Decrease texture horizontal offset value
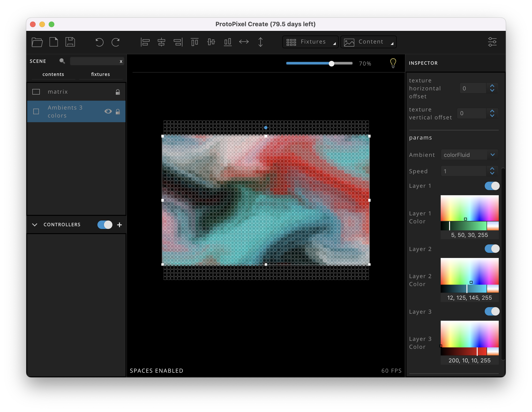 click(492, 91)
